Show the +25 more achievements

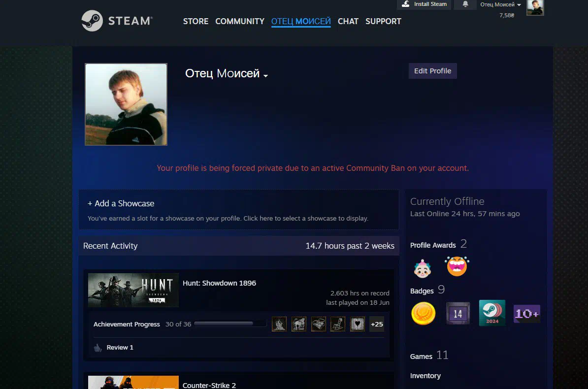pos(377,324)
